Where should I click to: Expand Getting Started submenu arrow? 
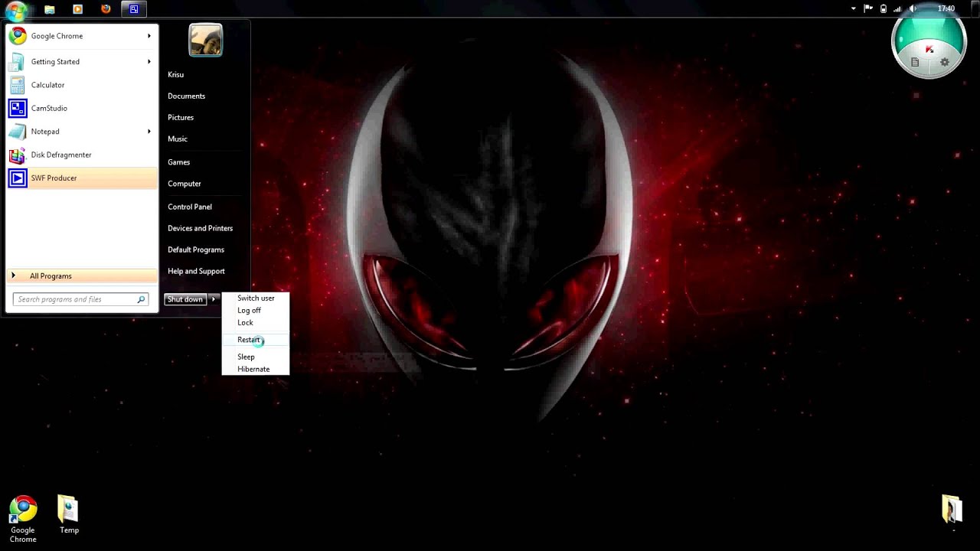(149, 61)
